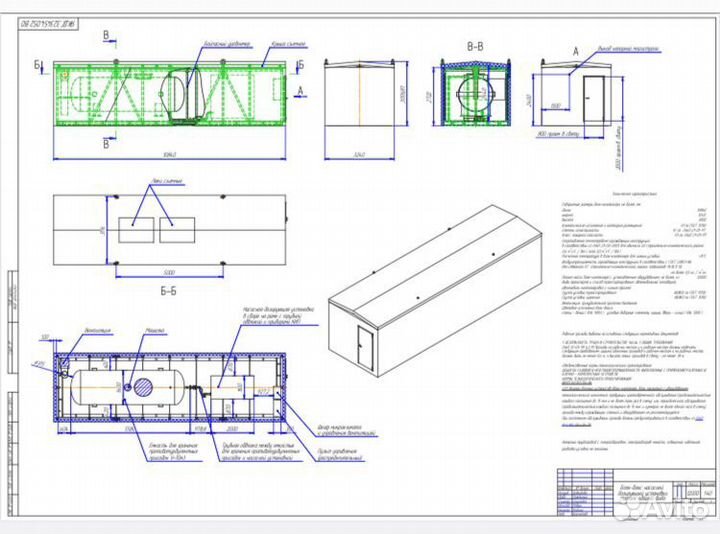
Task: Click the title block in the bottom right
Action: pyautogui.click(x=630, y=496)
